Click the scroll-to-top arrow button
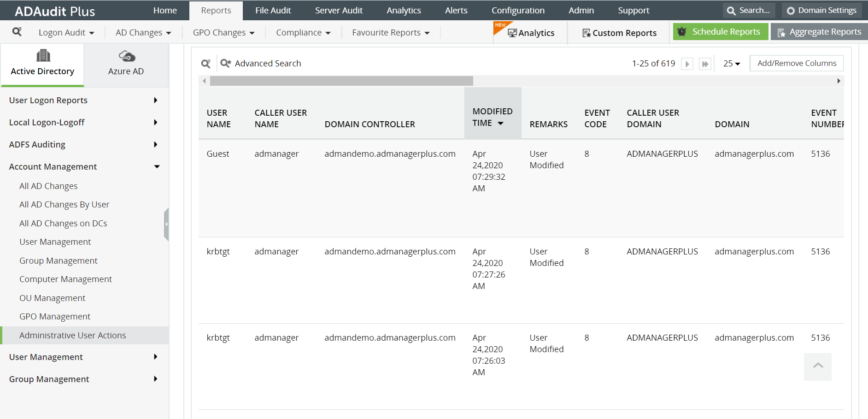 (818, 366)
